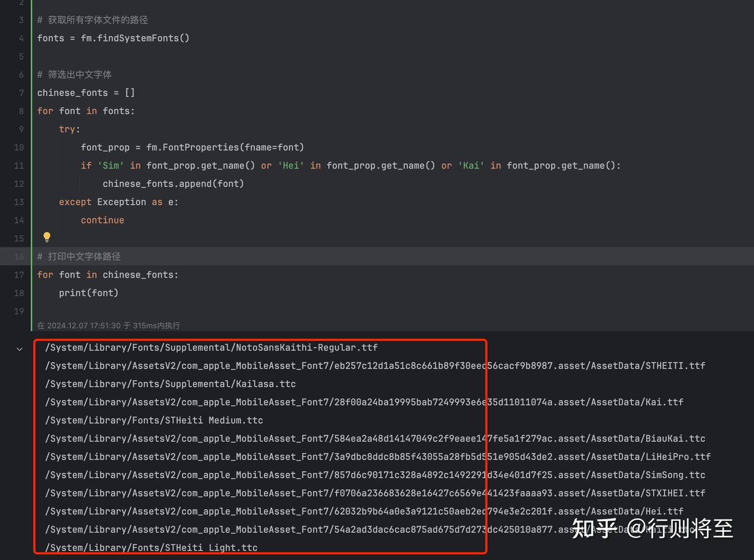
Task: Click line number 10 in the gutter
Action: tap(18, 147)
